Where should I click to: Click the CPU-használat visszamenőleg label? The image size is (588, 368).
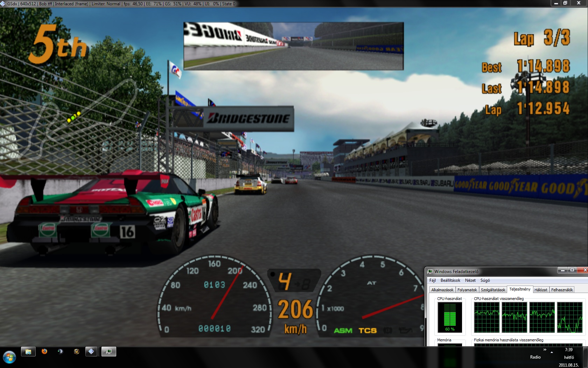(499, 299)
